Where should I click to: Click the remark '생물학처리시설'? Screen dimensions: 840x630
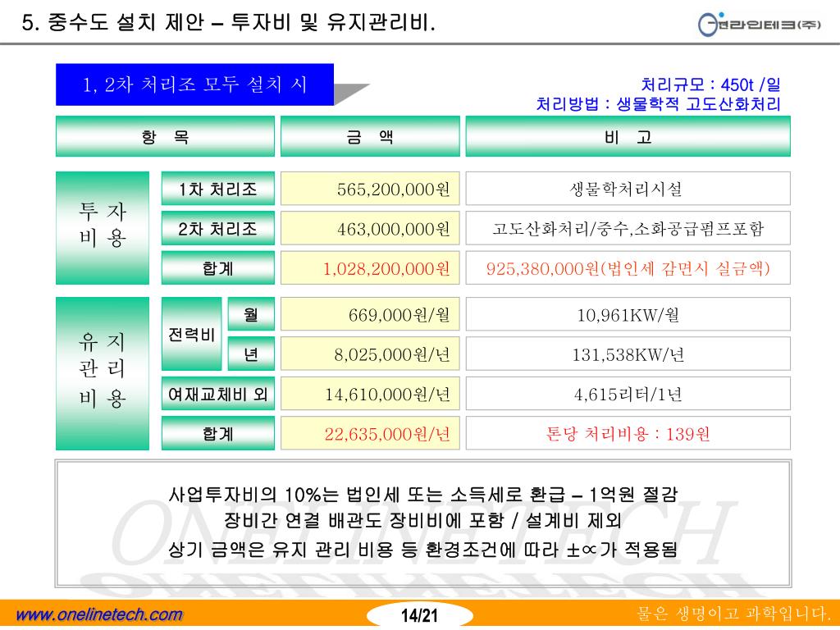coord(626,189)
